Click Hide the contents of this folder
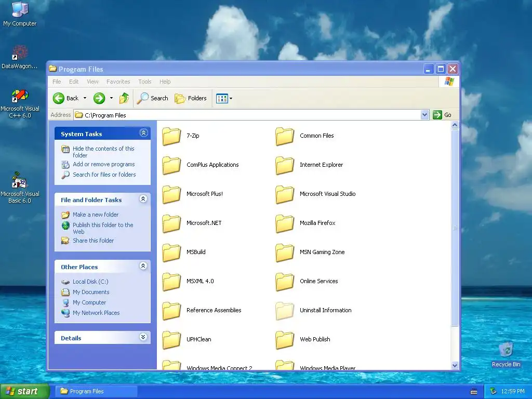The width and height of the screenshot is (532, 399). [103, 152]
